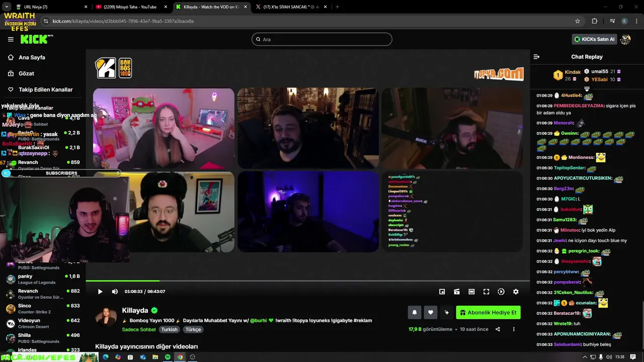The height and width of the screenshot is (362, 644).
Task: Open Microsoft Store taskbar icon
Action: click(x=130, y=357)
